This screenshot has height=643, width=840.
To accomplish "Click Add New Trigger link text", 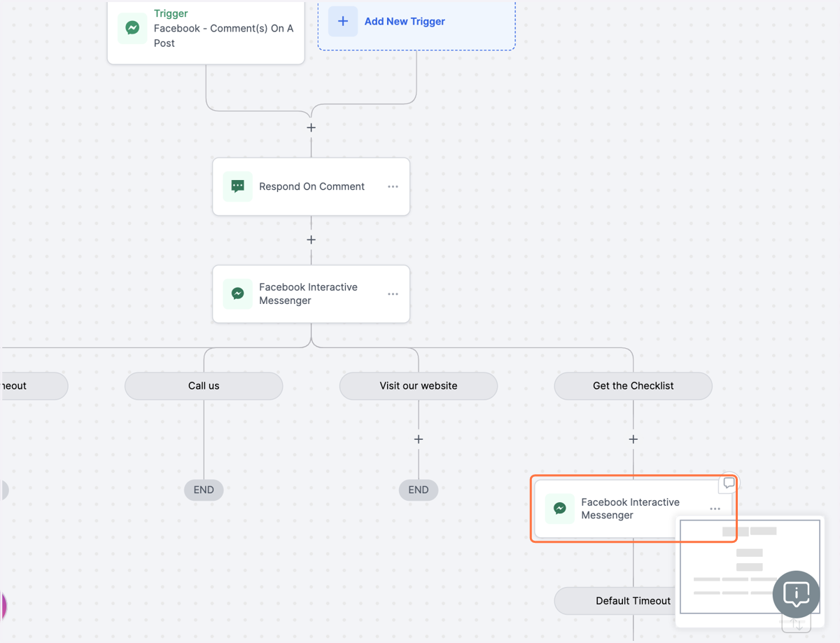I will [x=405, y=22].
